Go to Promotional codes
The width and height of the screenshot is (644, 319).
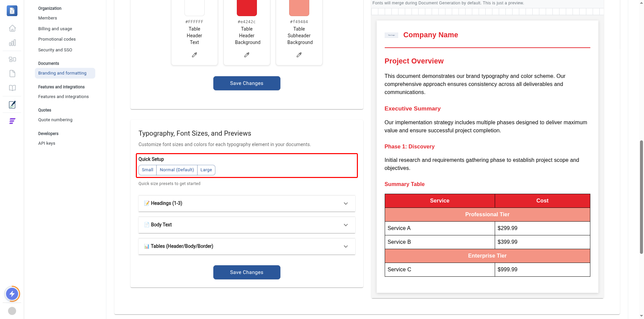pyautogui.click(x=57, y=39)
